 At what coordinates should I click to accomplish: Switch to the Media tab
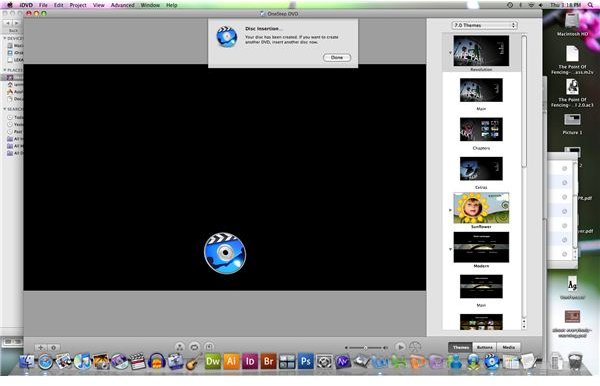click(509, 347)
